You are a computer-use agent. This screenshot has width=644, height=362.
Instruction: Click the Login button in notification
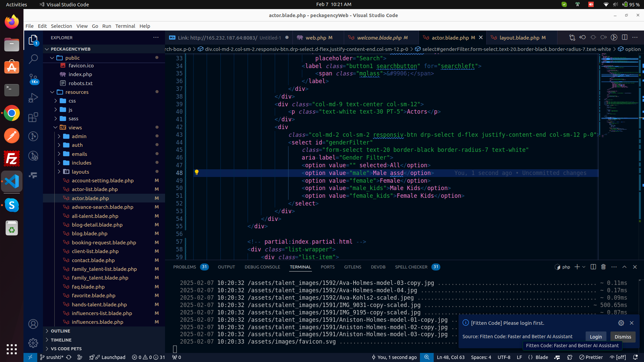(x=596, y=337)
